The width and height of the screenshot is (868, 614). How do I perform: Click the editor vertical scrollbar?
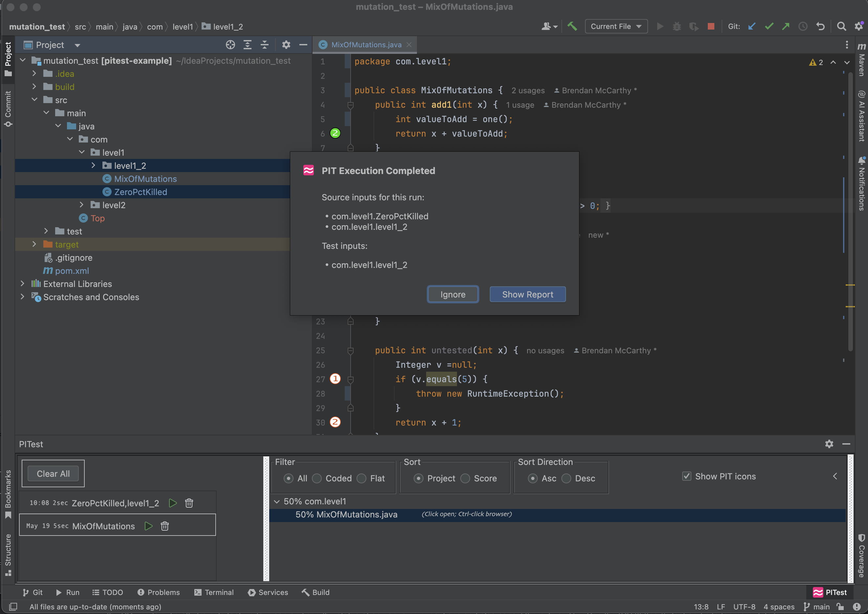click(x=850, y=212)
